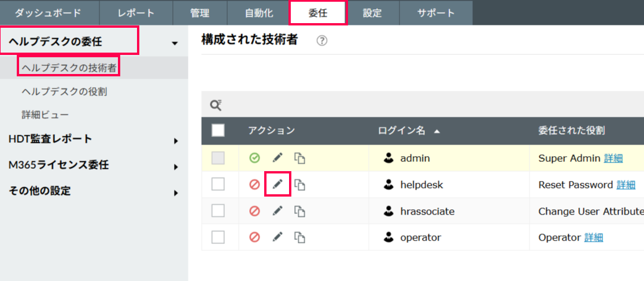This screenshot has width=644, height=281.
Task: Click the copy icon for admin
Action: pos(299,158)
